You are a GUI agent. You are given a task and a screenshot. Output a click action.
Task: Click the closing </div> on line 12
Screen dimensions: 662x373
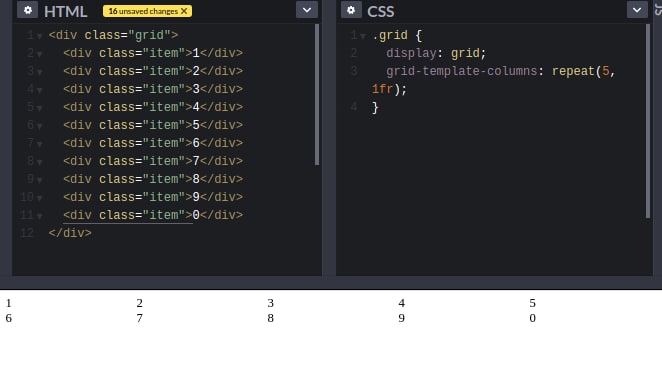coord(70,233)
